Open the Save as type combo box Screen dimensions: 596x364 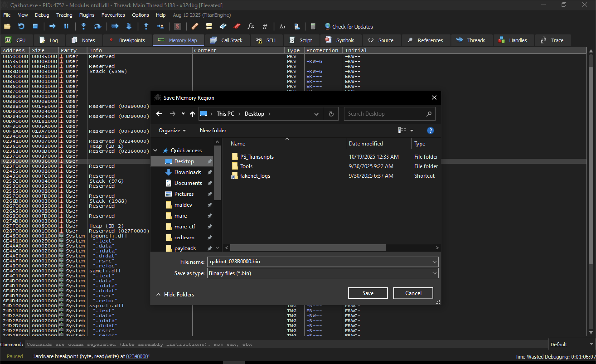pos(323,273)
